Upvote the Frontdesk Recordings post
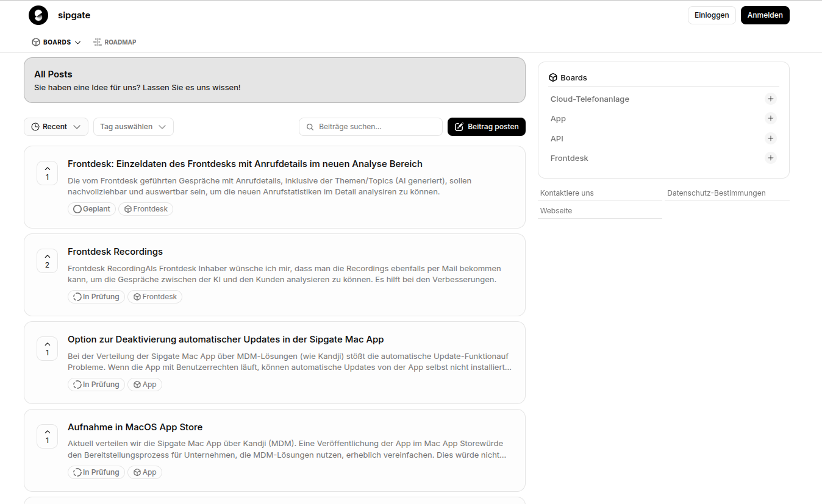 (x=48, y=260)
